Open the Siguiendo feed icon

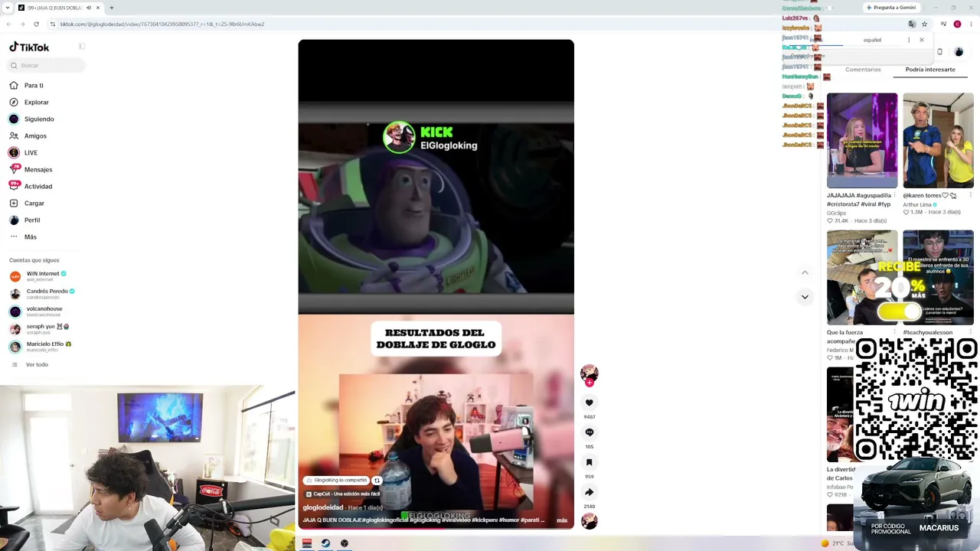point(14,119)
